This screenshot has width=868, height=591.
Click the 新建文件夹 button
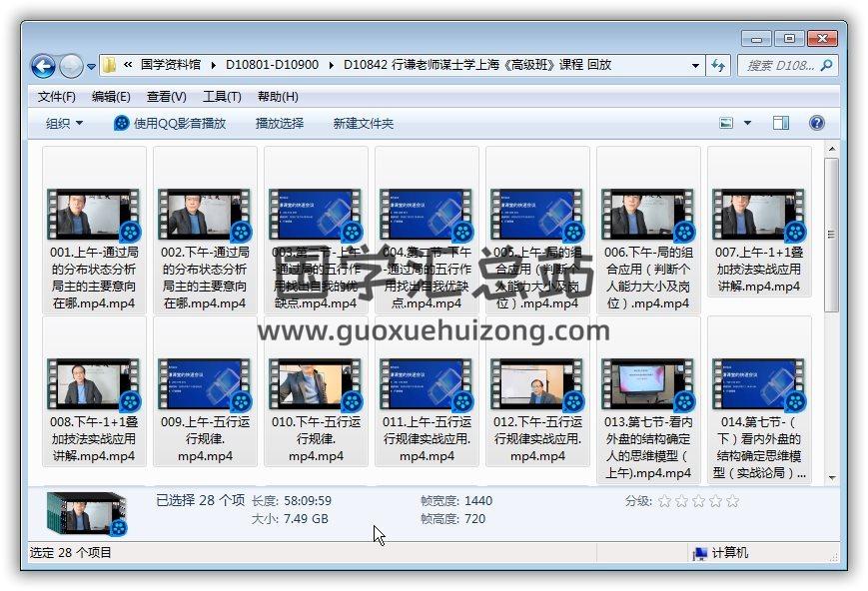tap(363, 123)
